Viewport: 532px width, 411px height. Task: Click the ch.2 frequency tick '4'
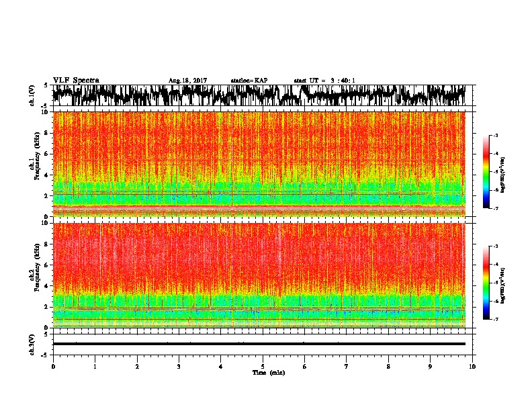coord(46,286)
